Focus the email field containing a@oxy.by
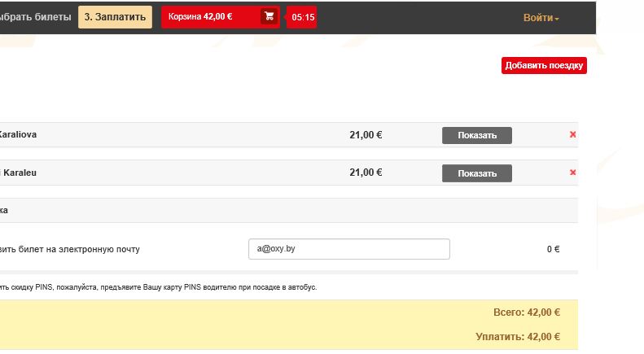 (x=348, y=249)
